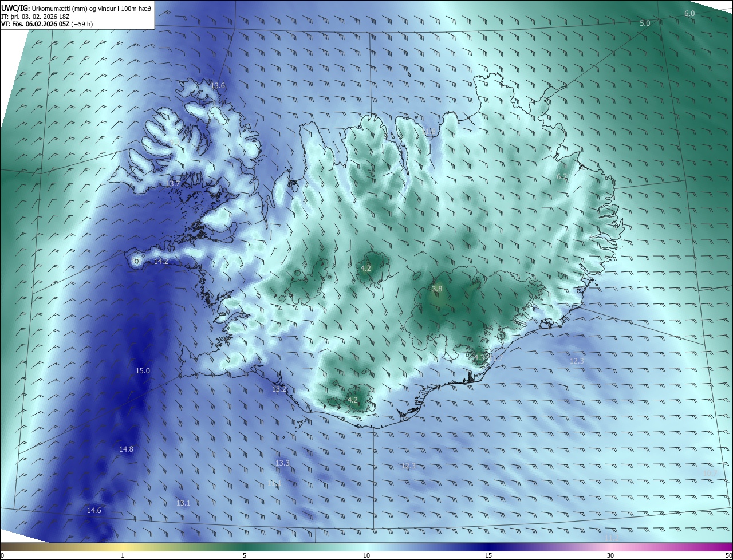Click the 14.6 value near the bottom-left corner
The width and height of the screenshot is (733, 560).
(94, 511)
